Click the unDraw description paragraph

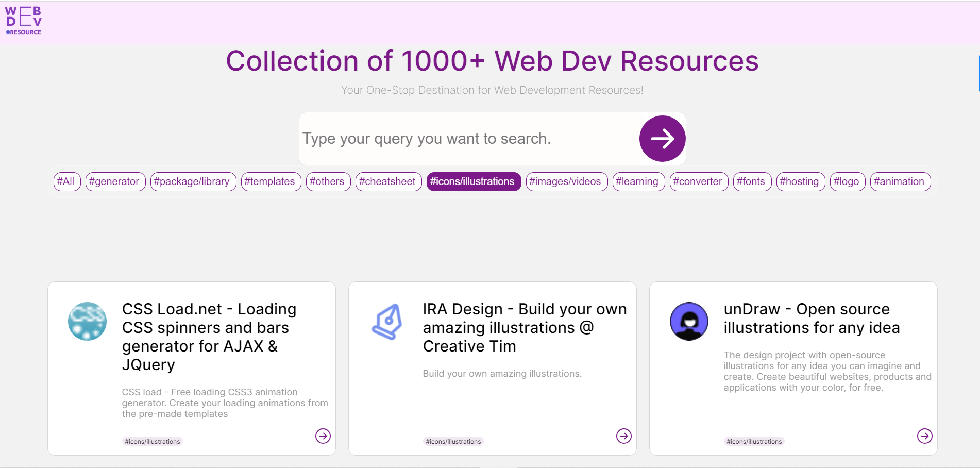[827, 371]
